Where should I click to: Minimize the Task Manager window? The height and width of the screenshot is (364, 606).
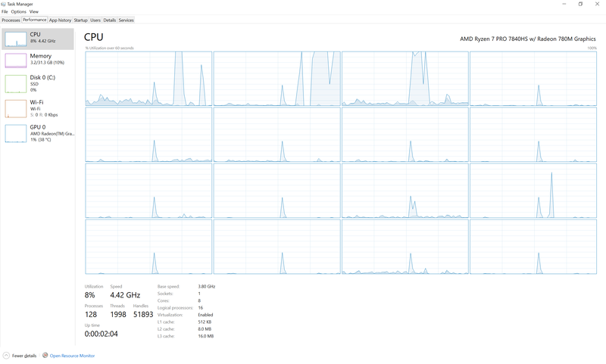click(564, 4)
